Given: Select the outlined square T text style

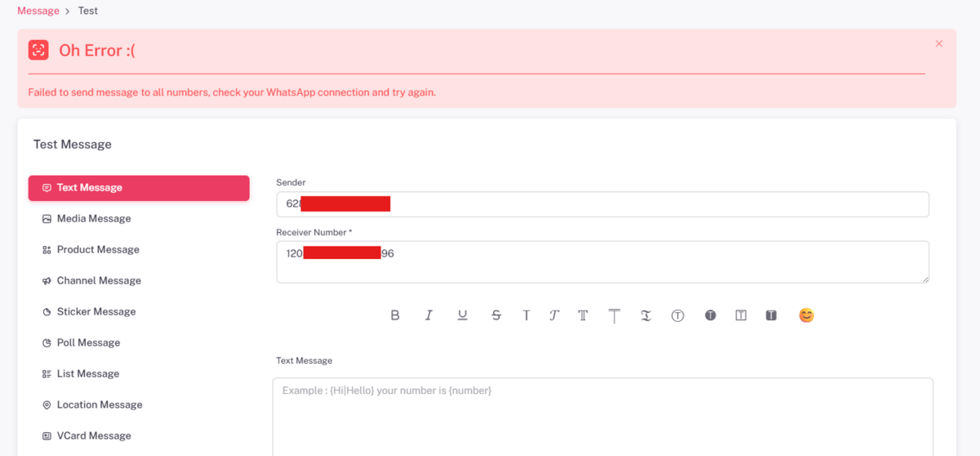Looking at the screenshot, I should [741, 315].
